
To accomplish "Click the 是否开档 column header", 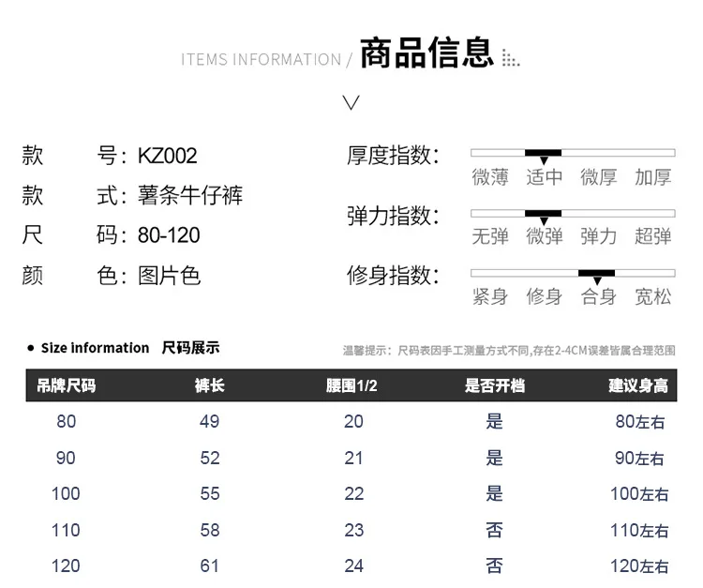I will tap(495, 385).
